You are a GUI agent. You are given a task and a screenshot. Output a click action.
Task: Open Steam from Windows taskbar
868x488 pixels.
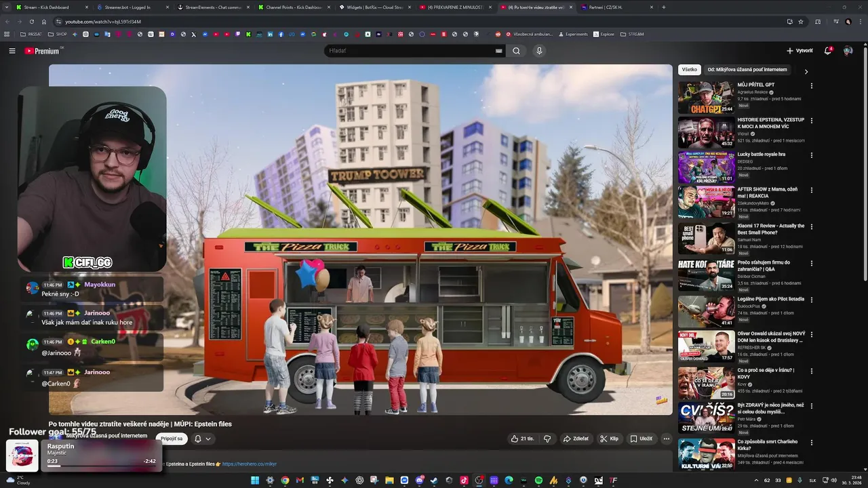click(x=434, y=481)
